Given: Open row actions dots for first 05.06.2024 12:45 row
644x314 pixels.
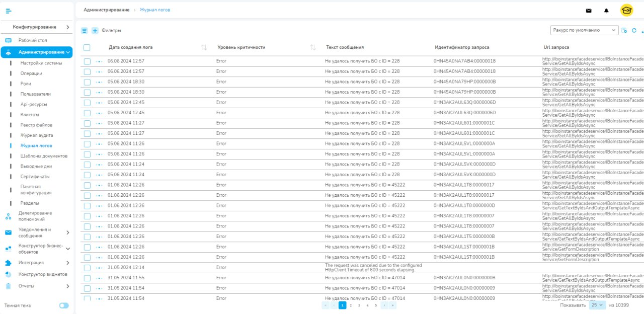Looking at the screenshot, I should 99,103.
